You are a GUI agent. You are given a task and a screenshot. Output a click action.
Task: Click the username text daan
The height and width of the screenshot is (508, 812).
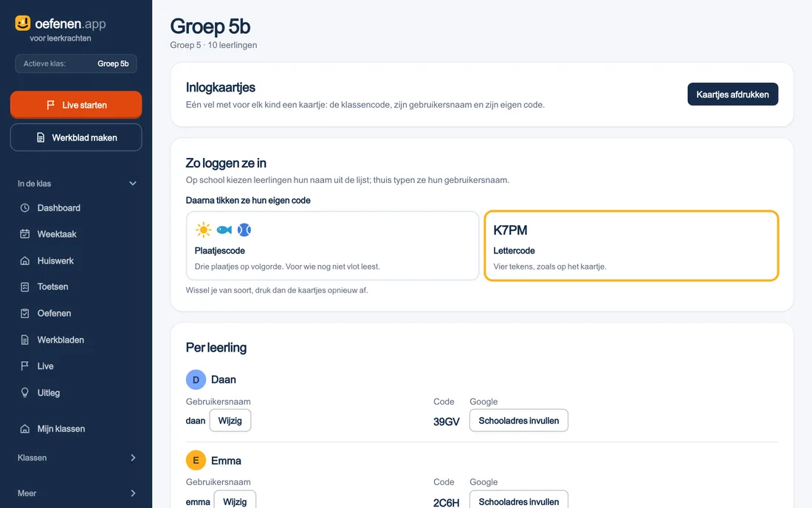coord(195,421)
